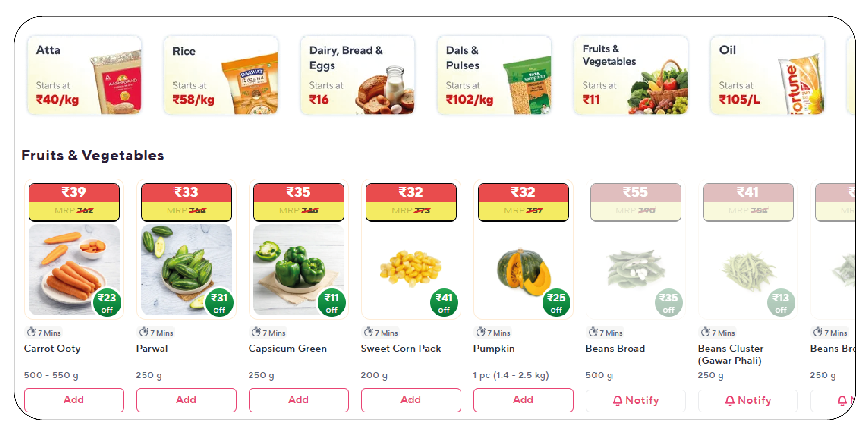Click the Capsicum Green product photo
This screenshot has width=868, height=431.
click(x=294, y=264)
